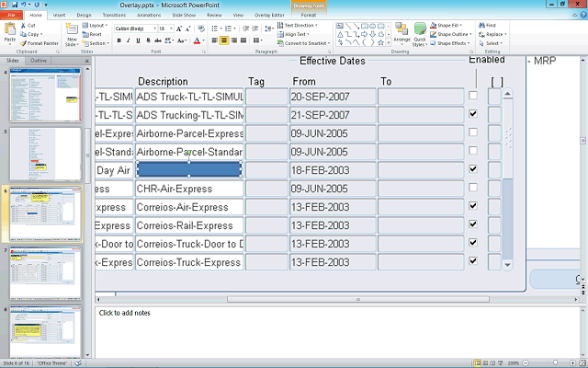Screen dimensions: 588x368
Task: Toggle Enabled checkbox for Correios-Air-Express row
Action: [472, 206]
